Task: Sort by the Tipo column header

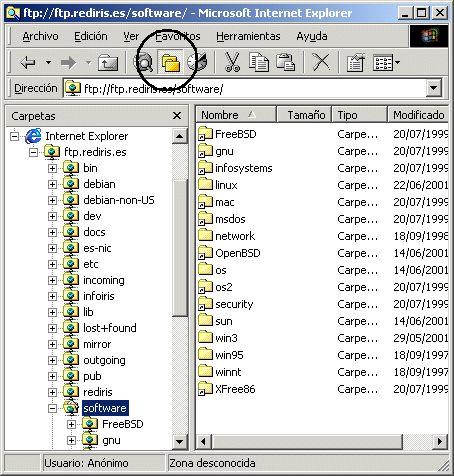Action: [x=359, y=115]
